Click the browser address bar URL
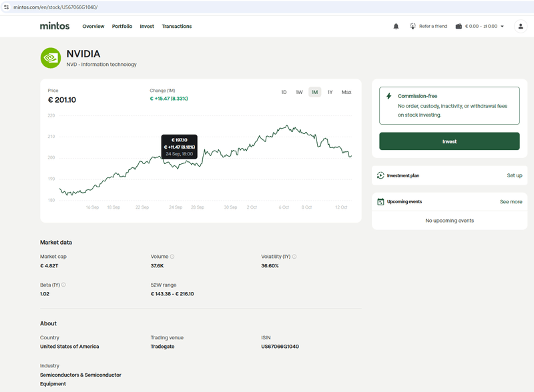This screenshot has width=534, height=392. click(55, 7)
